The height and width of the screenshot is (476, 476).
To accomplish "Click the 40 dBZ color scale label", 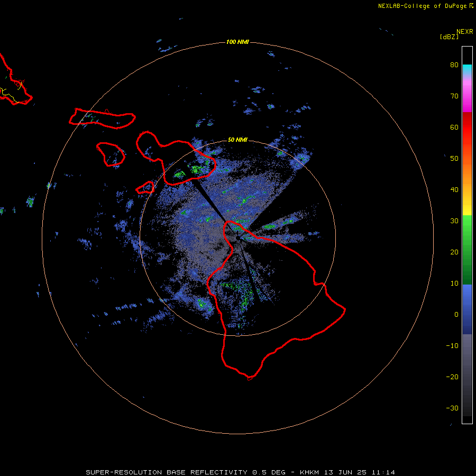I will tap(454, 190).
